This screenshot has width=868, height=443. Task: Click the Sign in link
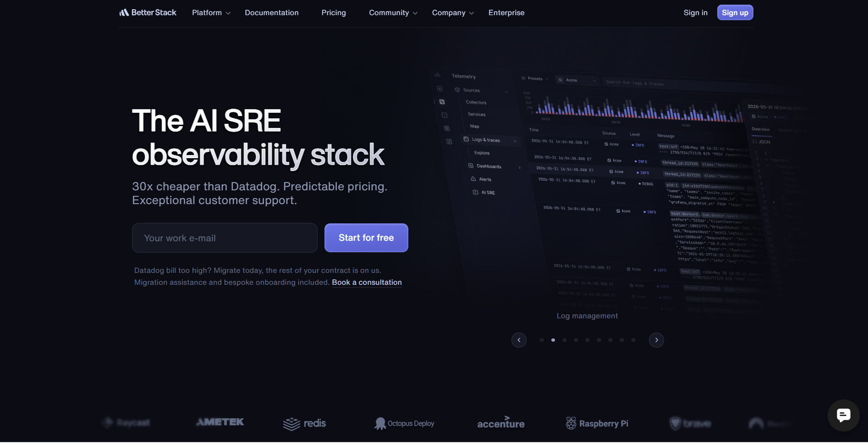[x=695, y=13]
